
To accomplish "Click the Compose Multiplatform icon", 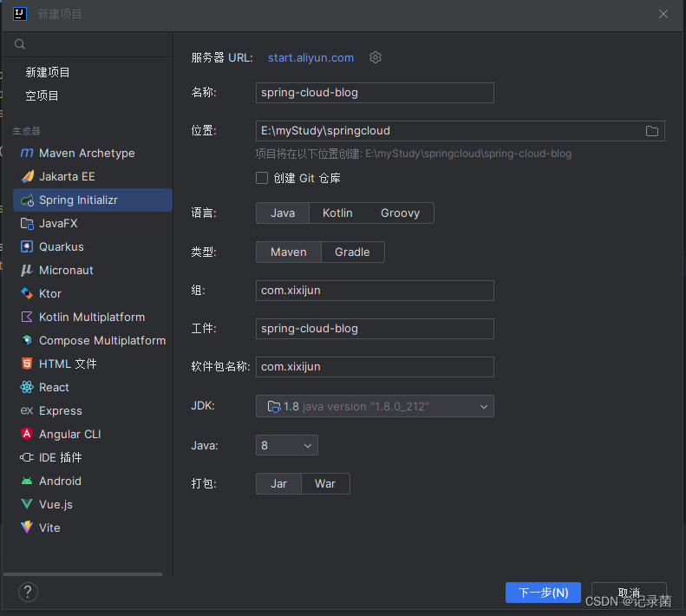I will [27, 340].
